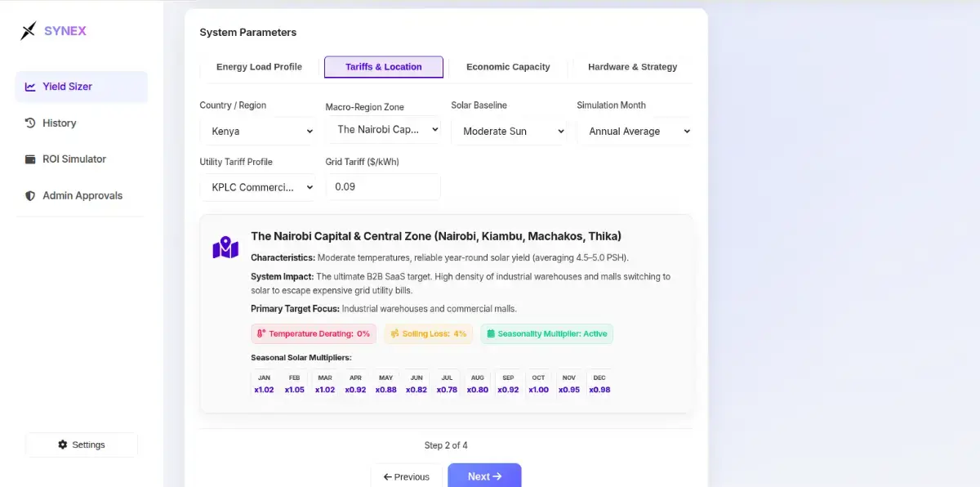
Task: Open the Country / Region dropdown
Action: [257, 131]
